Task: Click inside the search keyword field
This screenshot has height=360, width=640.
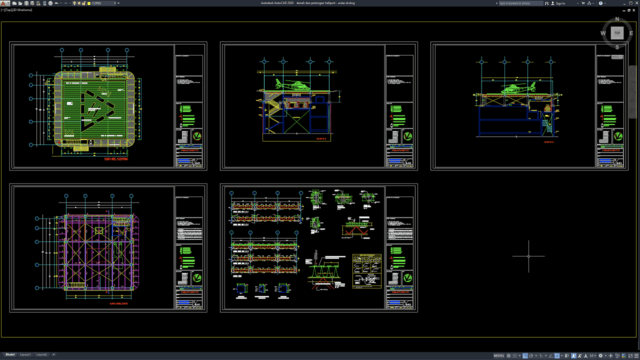Action: pos(521,3)
